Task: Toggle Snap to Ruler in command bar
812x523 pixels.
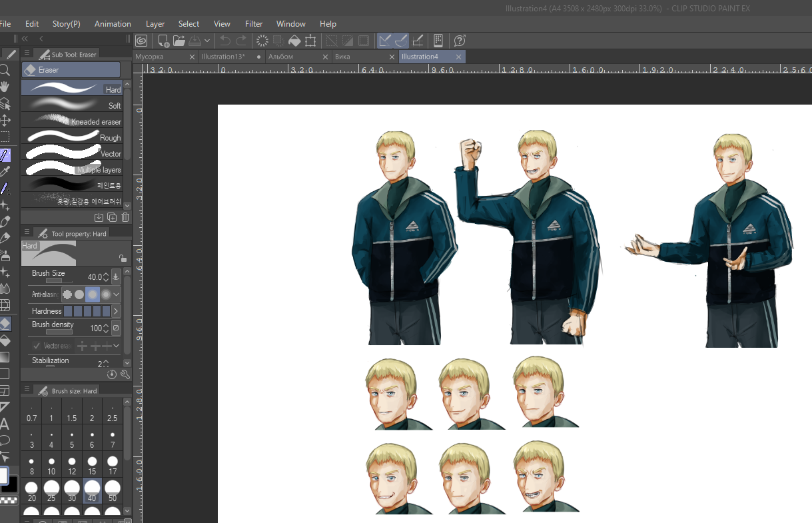Action: [384, 41]
